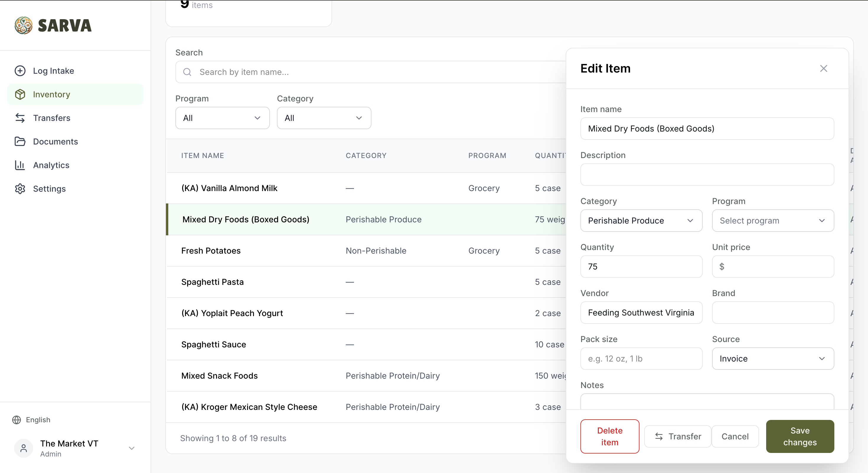
Task: Close the Edit Item panel
Action: click(x=823, y=68)
